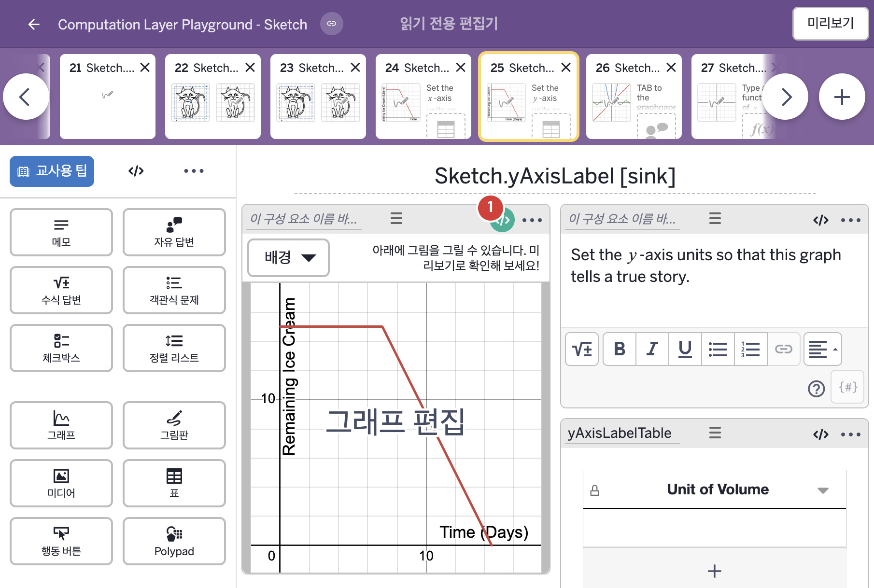Open the 교사용 팁 teacher tips
This screenshot has width=874, height=588.
tap(52, 171)
